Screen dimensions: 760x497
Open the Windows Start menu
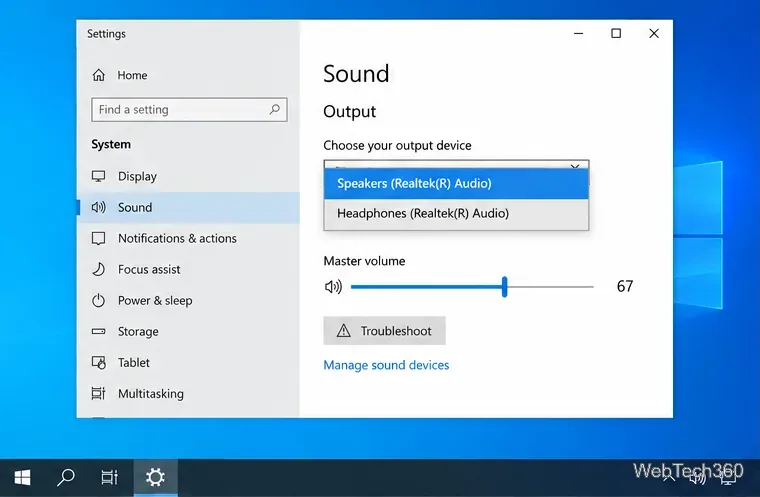(22, 478)
